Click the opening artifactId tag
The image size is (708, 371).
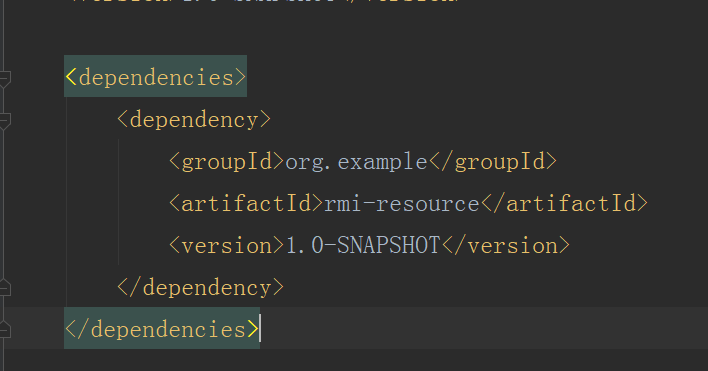(x=246, y=203)
